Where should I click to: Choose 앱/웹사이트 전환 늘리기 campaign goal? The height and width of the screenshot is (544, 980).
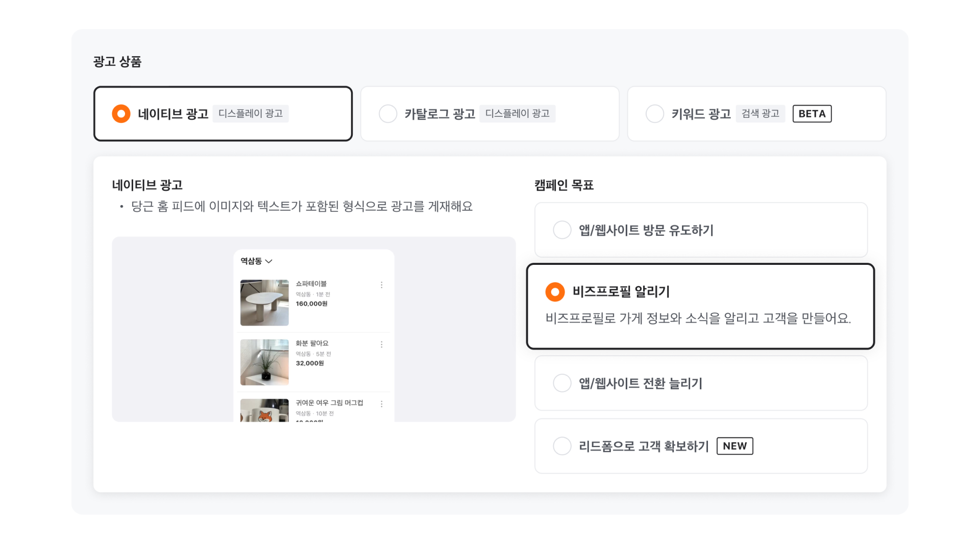pos(562,383)
